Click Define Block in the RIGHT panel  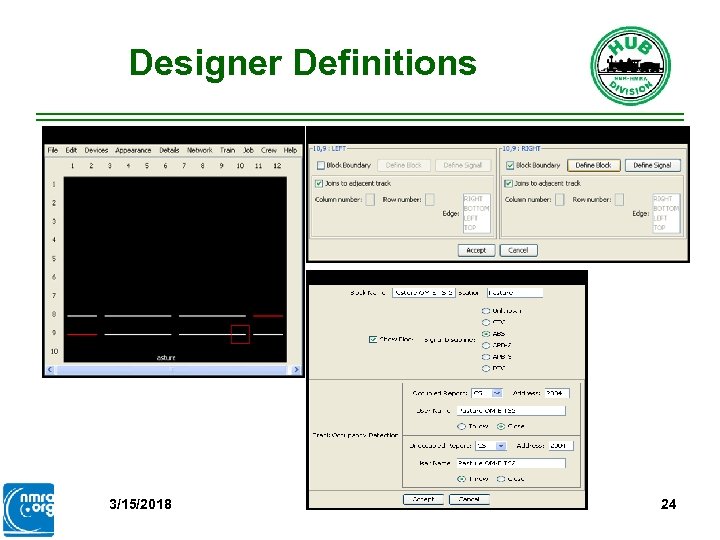click(594, 165)
